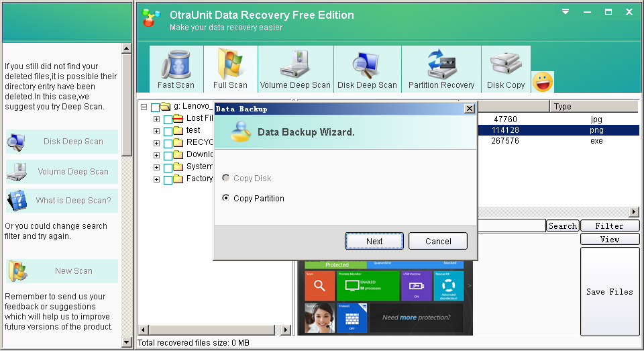Screen dimensions: 644x351
Task: Click the What is Deep Scan book icon
Action: click(17, 201)
